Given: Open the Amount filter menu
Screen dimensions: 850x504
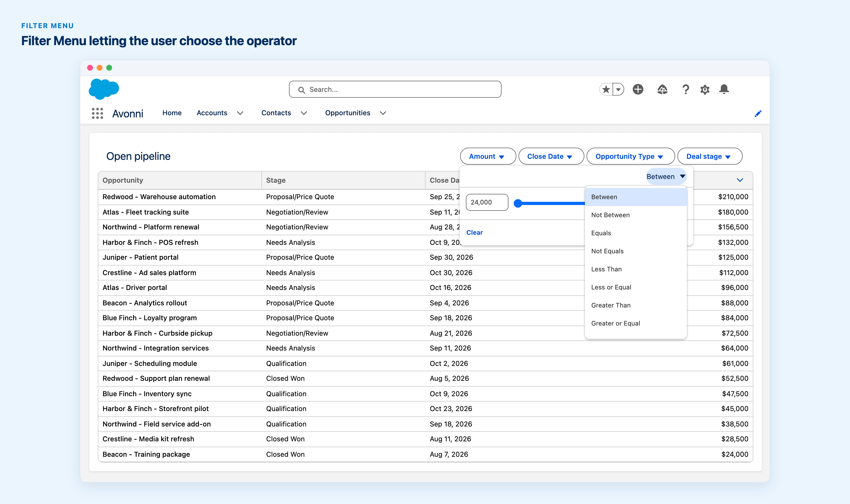Looking at the screenshot, I should click(488, 156).
